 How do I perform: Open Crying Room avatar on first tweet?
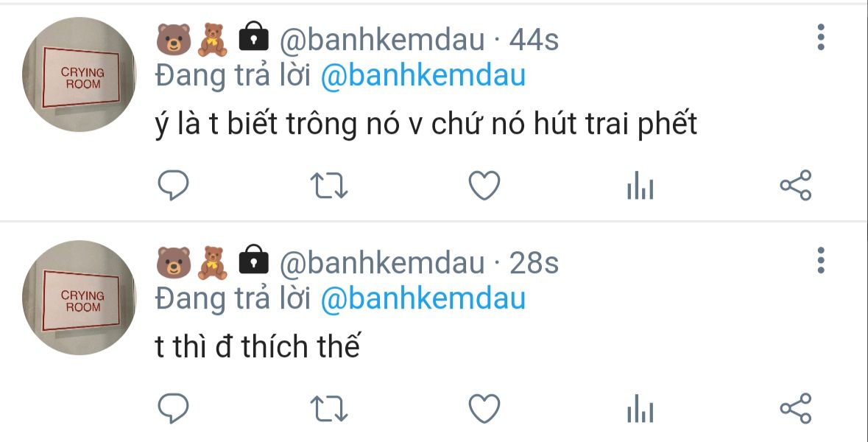pyautogui.click(x=79, y=74)
